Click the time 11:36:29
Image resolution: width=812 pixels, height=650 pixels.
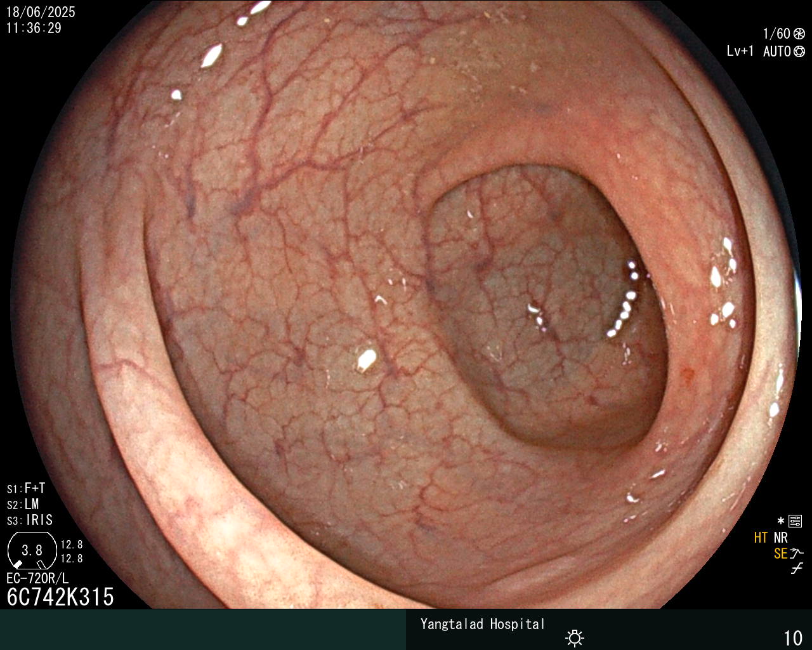(34, 28)
